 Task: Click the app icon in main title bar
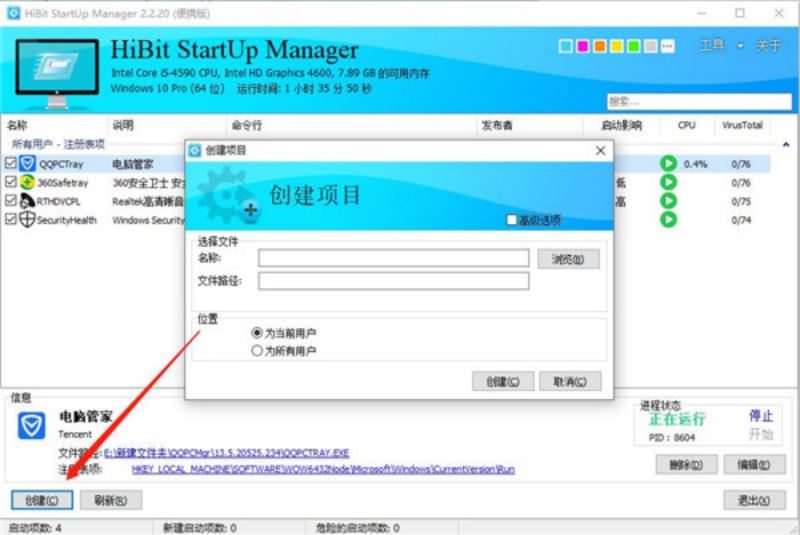tap(14, 13)
